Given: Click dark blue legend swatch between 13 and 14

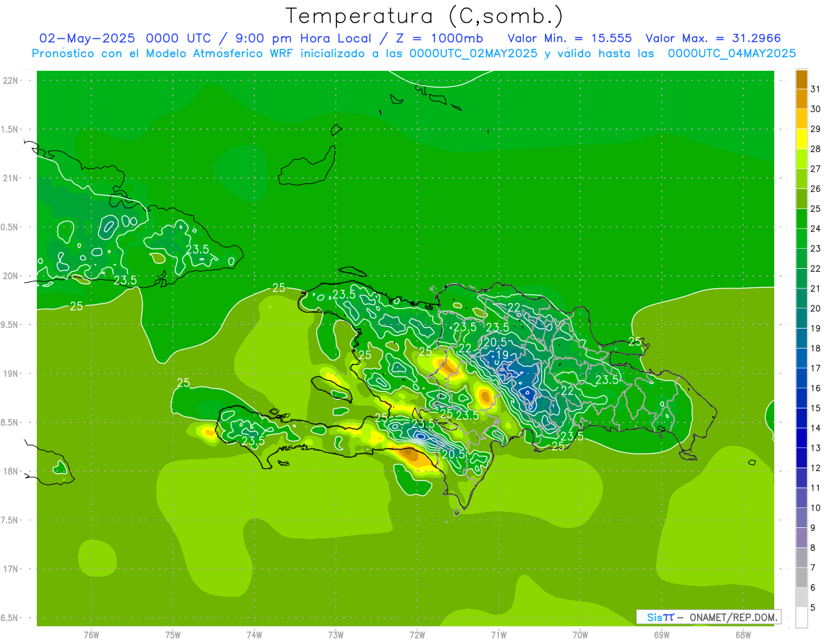Looking at the screenshot, I should [801, 438].
